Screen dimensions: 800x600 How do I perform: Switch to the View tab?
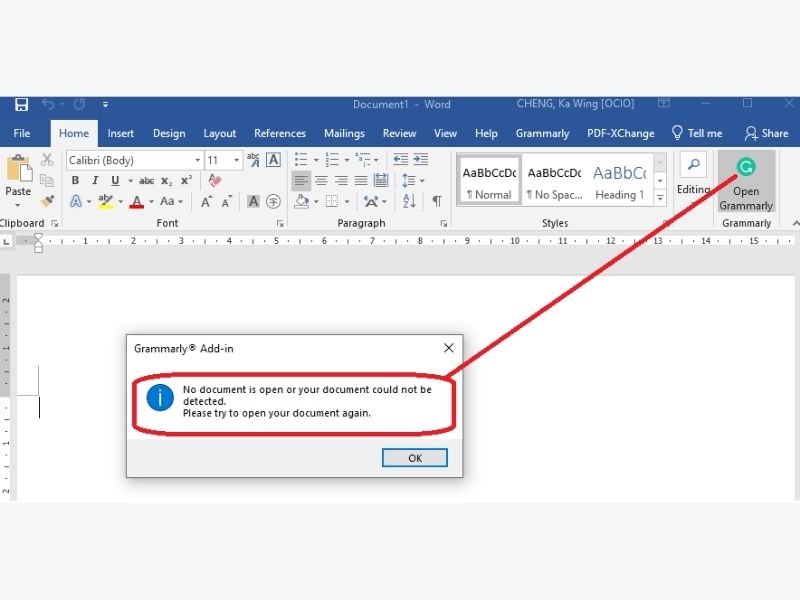445,133
